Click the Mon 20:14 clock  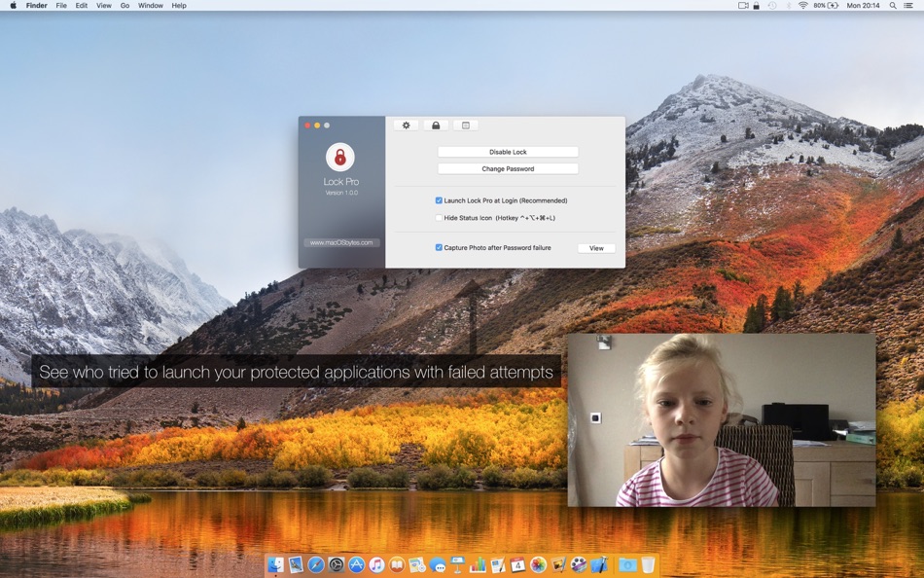864,5
